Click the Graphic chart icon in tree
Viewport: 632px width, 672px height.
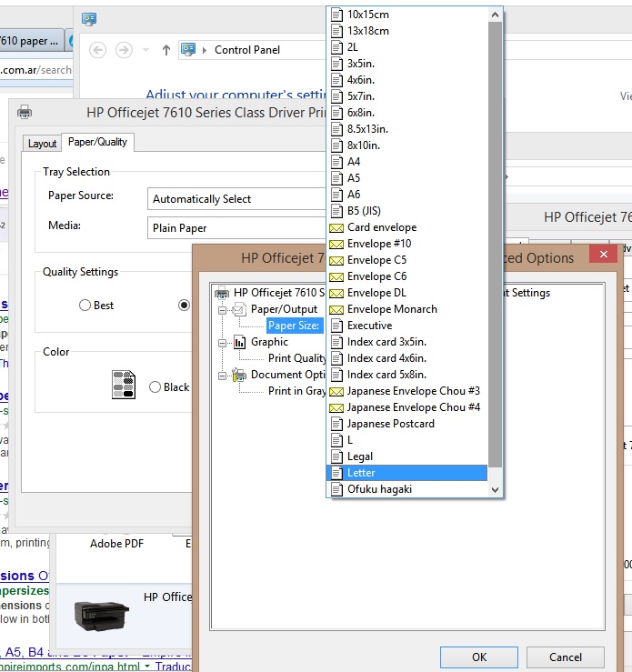(x=240, y=342)
